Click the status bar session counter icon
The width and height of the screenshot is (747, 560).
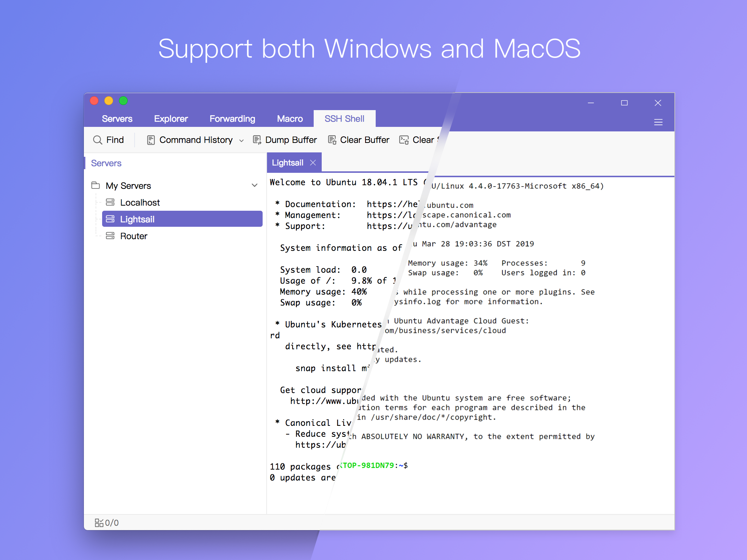99,523
